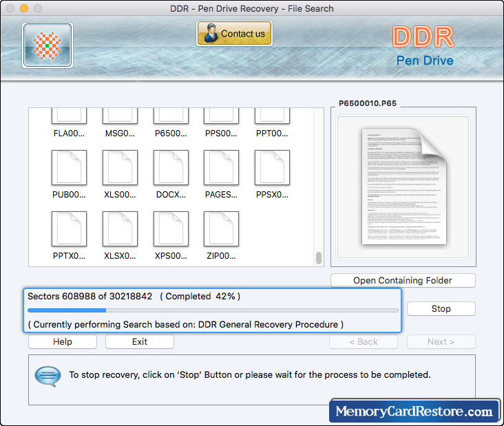This screenshot has height=426, width=504.
Task: Open the Help button
Action: pos(63,342)
